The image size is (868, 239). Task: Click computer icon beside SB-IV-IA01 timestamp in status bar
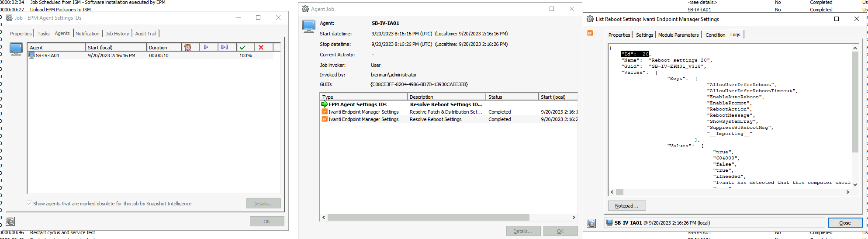tap(610, 223)
